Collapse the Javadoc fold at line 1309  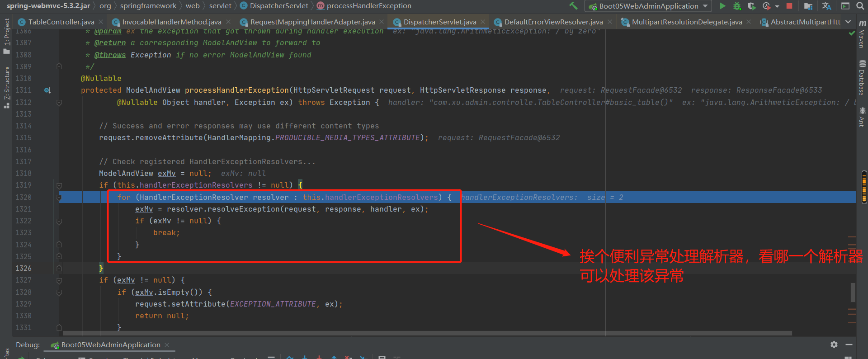tap(59, 66)
